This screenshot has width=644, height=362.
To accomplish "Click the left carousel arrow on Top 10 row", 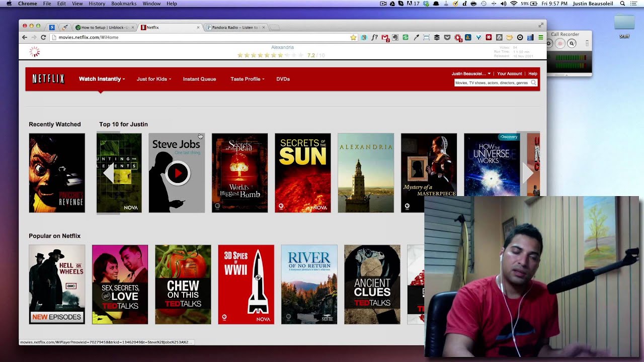I will 108,173.
